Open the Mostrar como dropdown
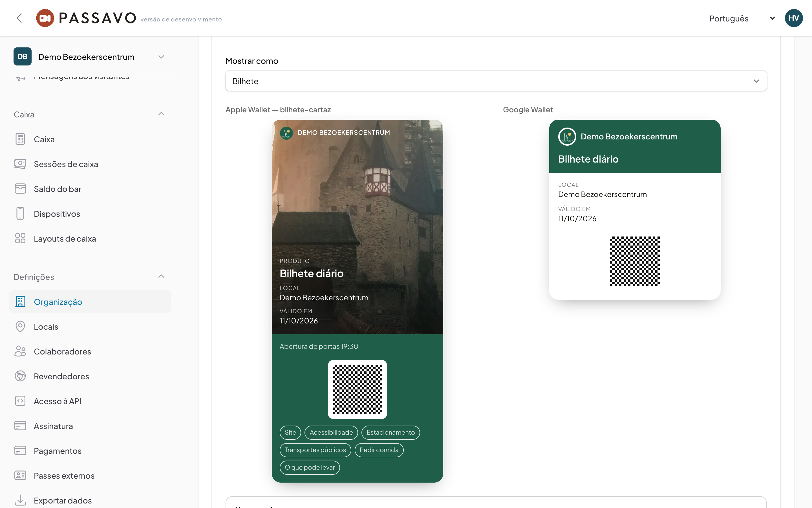812x508 pixels. 496,81
